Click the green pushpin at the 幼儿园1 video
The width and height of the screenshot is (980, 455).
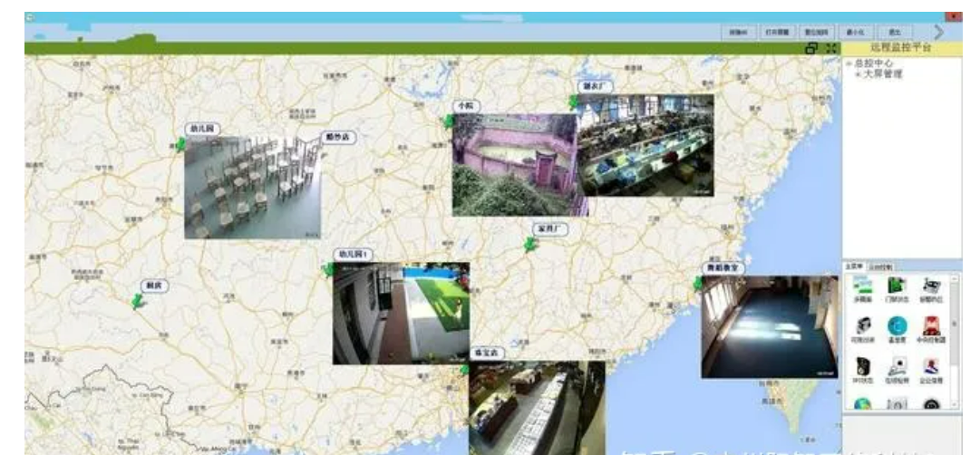[x=329, y=270]
